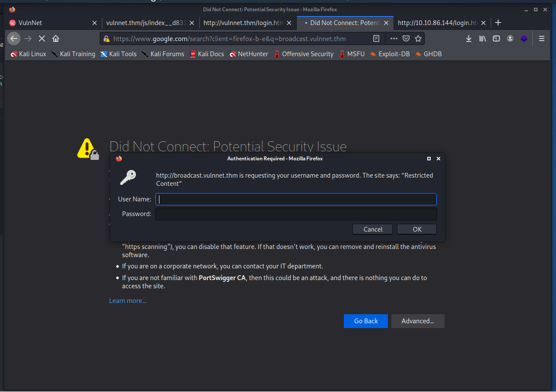
Task: Toggle the sidebar view icon
Action: point(496,38)
